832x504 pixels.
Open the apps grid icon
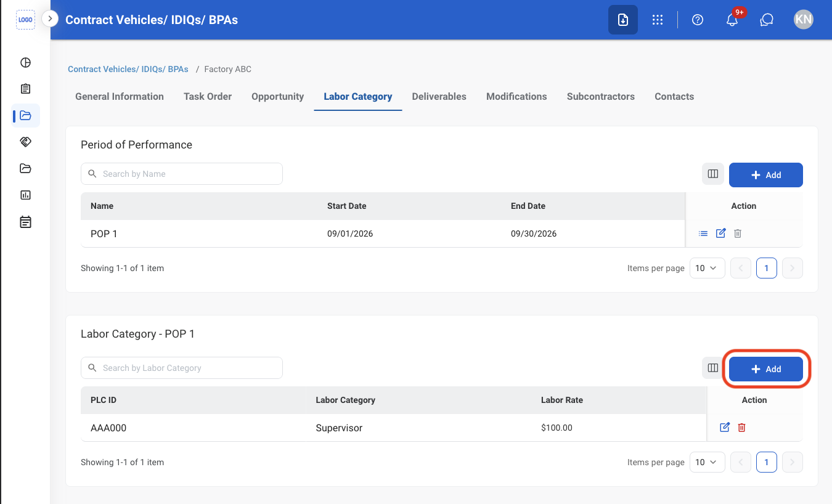coord(658,20)
